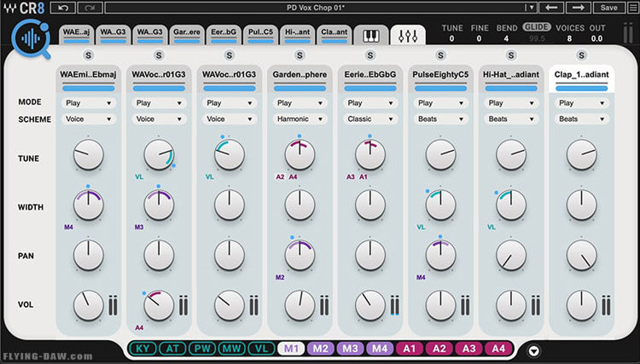Solo the WAEmi..Ebmaj channel with S button
Screen dimensions: 640x364
tap(89, 55)
